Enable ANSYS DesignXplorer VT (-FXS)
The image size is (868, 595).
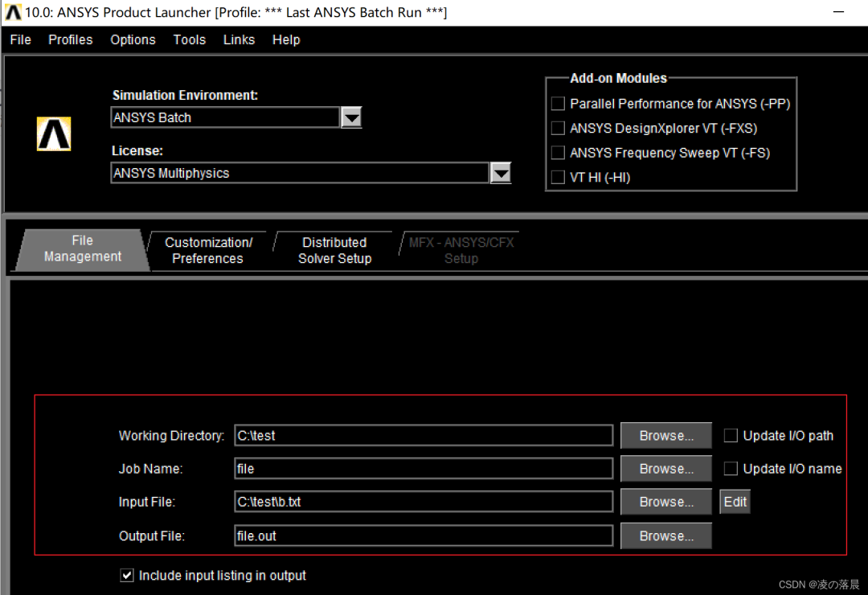pos(558,128)
